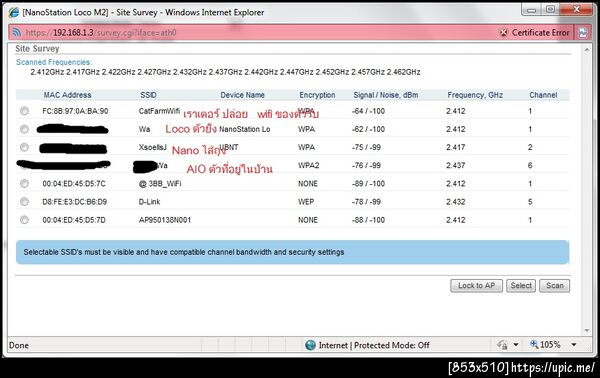Click the Signal / Noise, dBm header

(x=386, y=95)
